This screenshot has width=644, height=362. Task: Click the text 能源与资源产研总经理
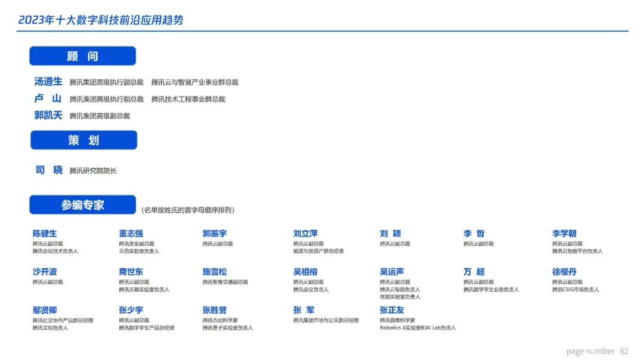pos(318,251)
